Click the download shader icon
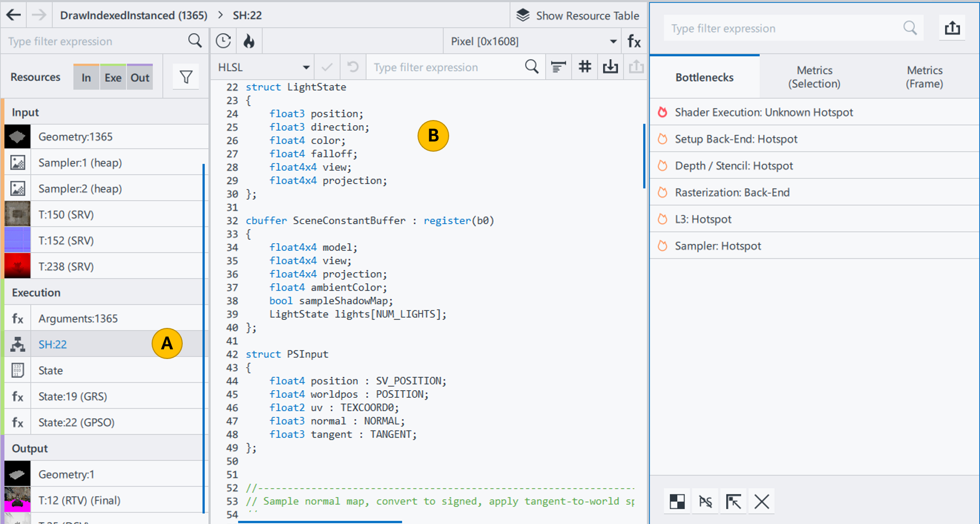Image resolution: width=980 pixels, height=524 pixels. click(x=610, y=67)
